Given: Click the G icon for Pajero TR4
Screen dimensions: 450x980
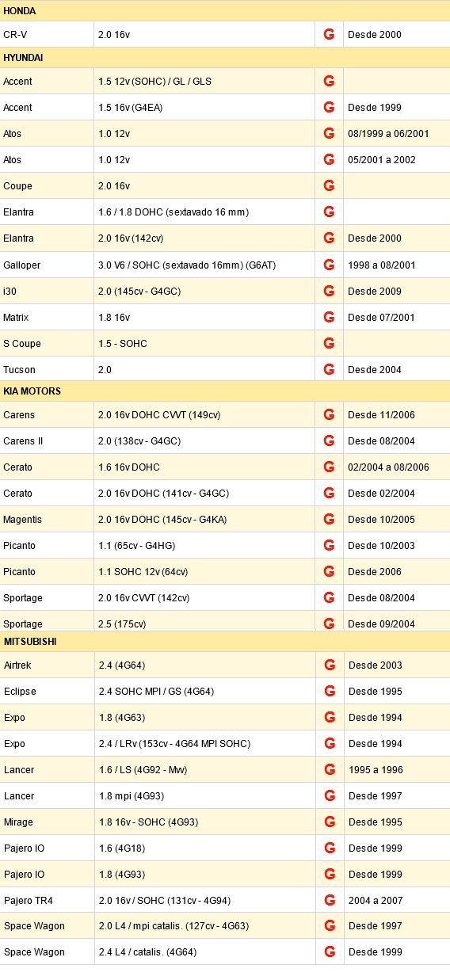Looking at the screenshot, I should (x=329, y=900).
